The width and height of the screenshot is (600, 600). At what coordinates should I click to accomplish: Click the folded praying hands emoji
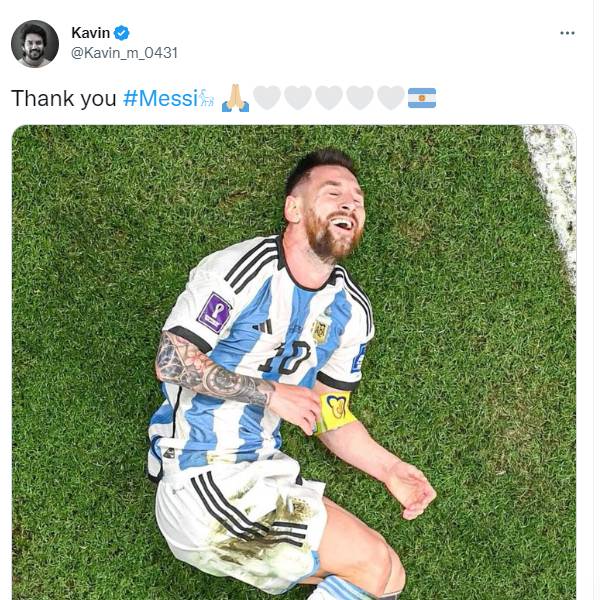235,98
